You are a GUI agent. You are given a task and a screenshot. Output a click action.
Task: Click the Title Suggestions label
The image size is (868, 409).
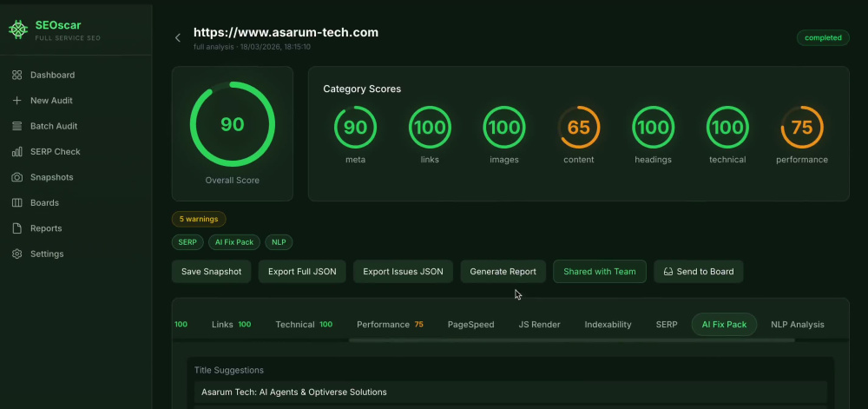[228, 370]
